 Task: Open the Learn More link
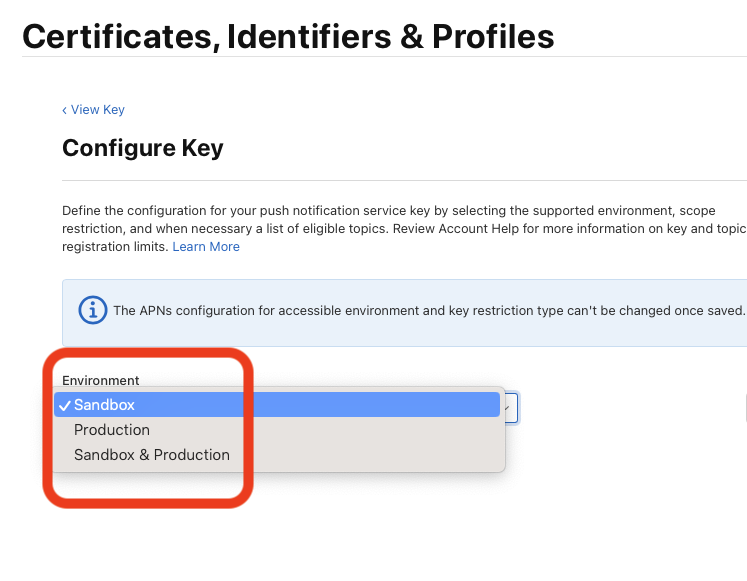coord(206,247)
